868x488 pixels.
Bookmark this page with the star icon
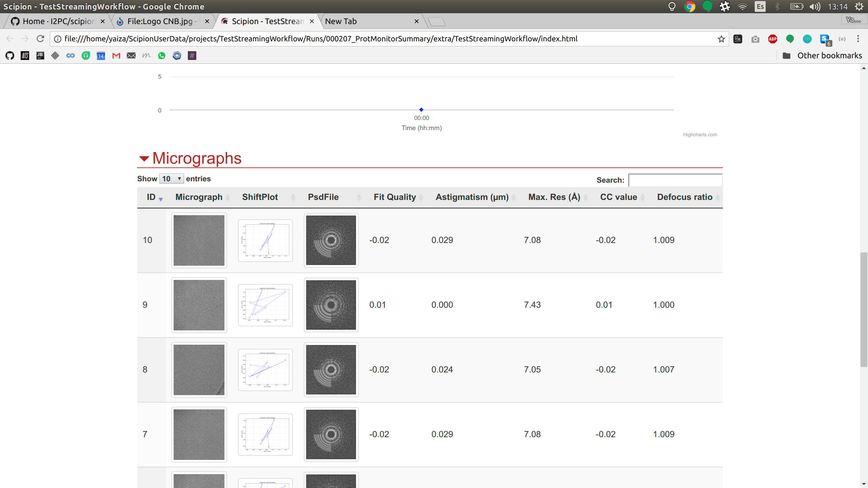pyautogui.click(x=721, y=39)
